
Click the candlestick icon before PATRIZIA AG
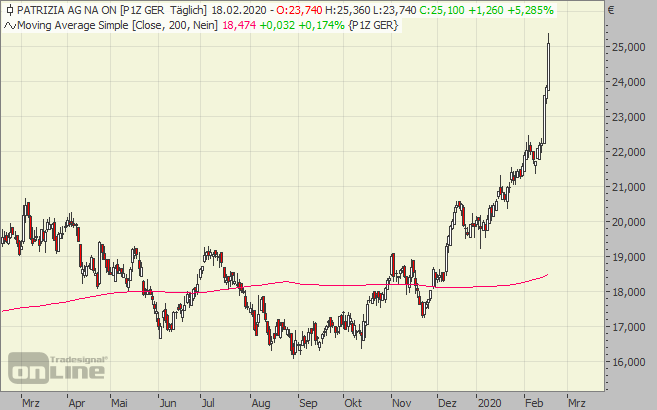(10, 10)
